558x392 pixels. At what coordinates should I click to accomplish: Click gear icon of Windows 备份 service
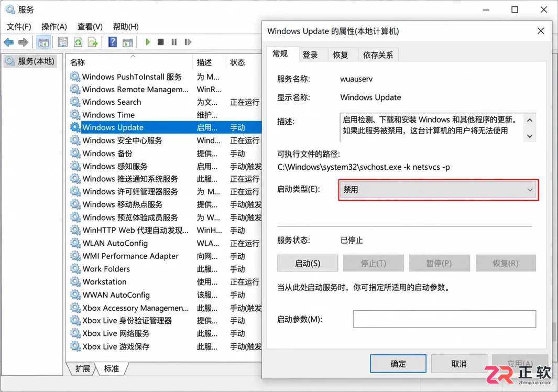pyautogui.click(x=75, y=153)
